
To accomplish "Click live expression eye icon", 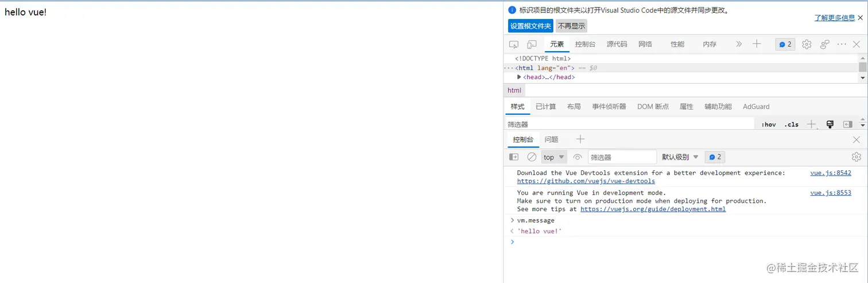I will pyautogui.click(x=578, y=157).
